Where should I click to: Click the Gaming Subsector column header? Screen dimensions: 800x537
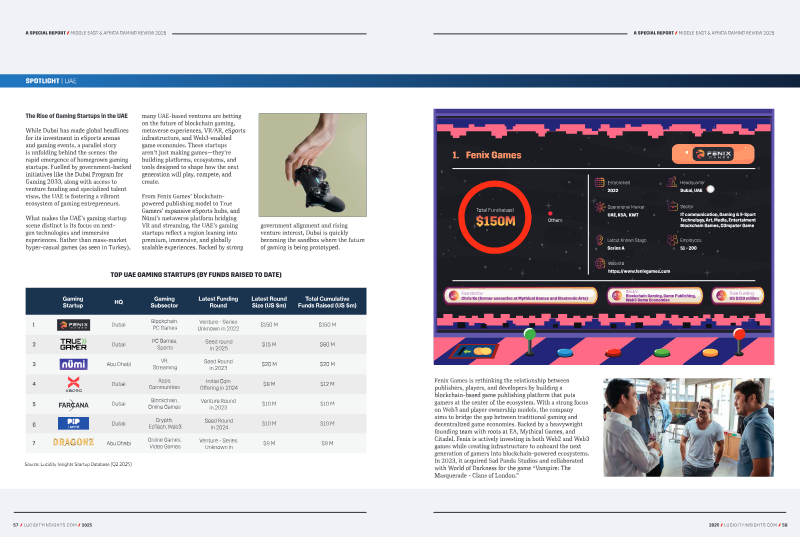(x=164, y=302)
